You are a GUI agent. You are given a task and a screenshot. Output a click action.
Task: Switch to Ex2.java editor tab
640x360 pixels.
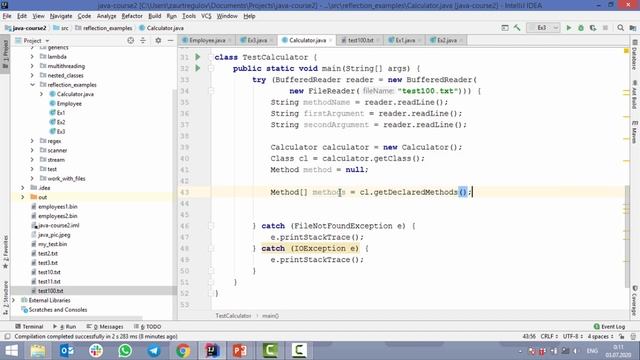(x=446, y=40)
